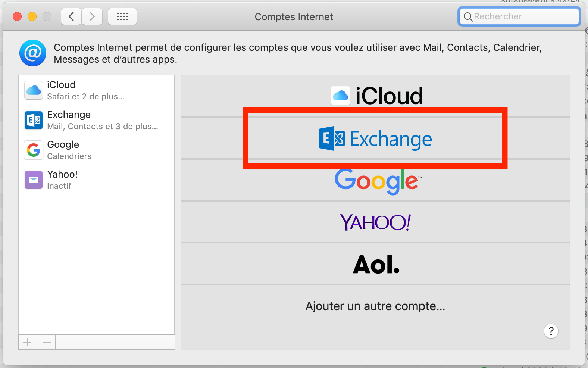
Task: Choose Exchange as the account type
Action: [375, 138]
